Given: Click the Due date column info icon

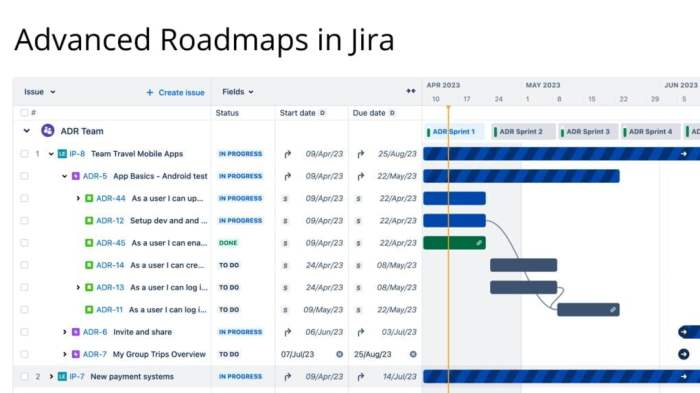Looking at the screenshot, I should tap(392, 113).
